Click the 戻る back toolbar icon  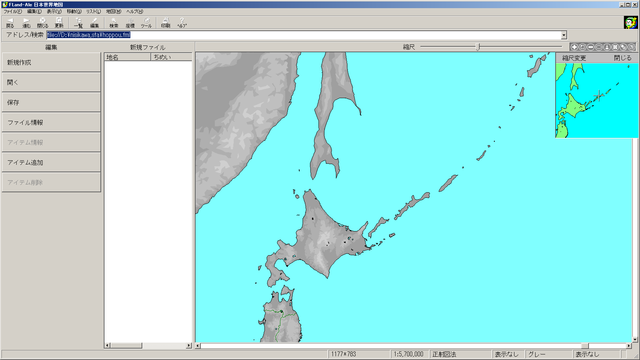[x=10, y=22]
